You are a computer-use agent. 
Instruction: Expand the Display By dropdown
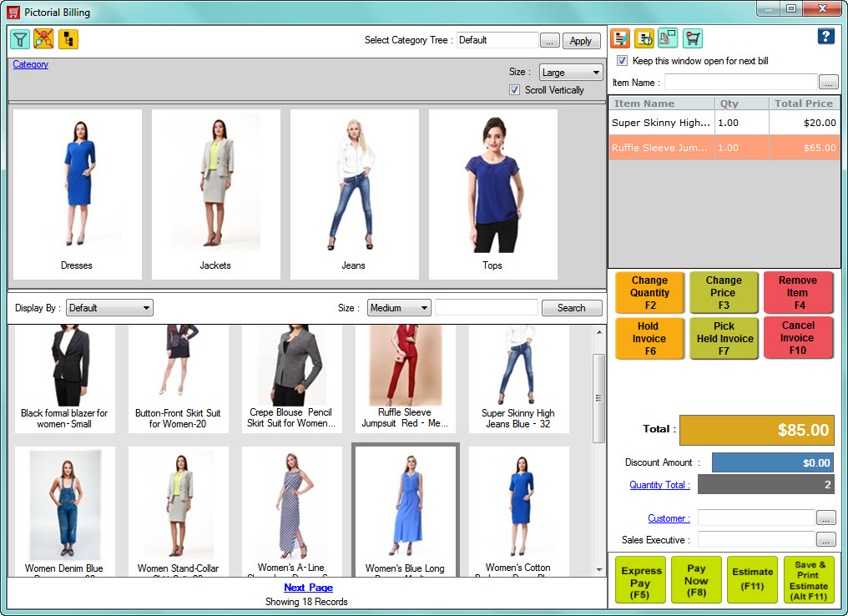[x=109, y=308]
